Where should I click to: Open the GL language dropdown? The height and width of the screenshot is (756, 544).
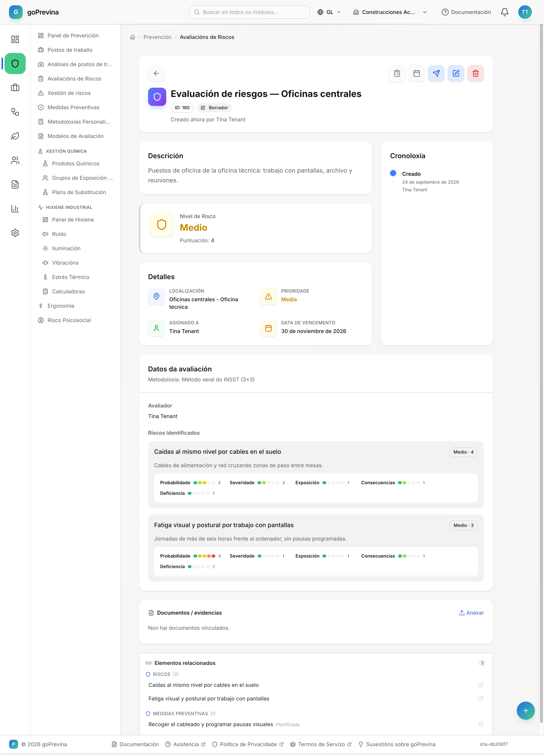tap(329, 12)
